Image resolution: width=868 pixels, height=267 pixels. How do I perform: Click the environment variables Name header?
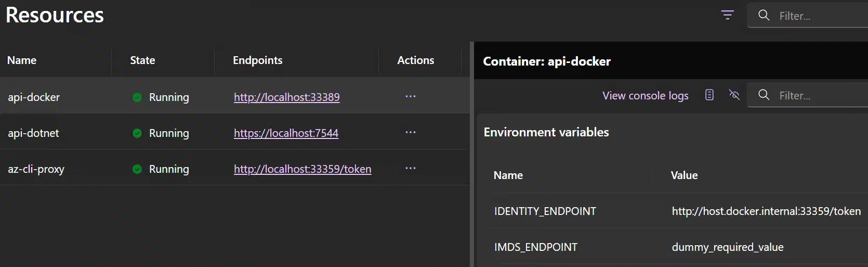pyautogui.click(x=508, y=175)
